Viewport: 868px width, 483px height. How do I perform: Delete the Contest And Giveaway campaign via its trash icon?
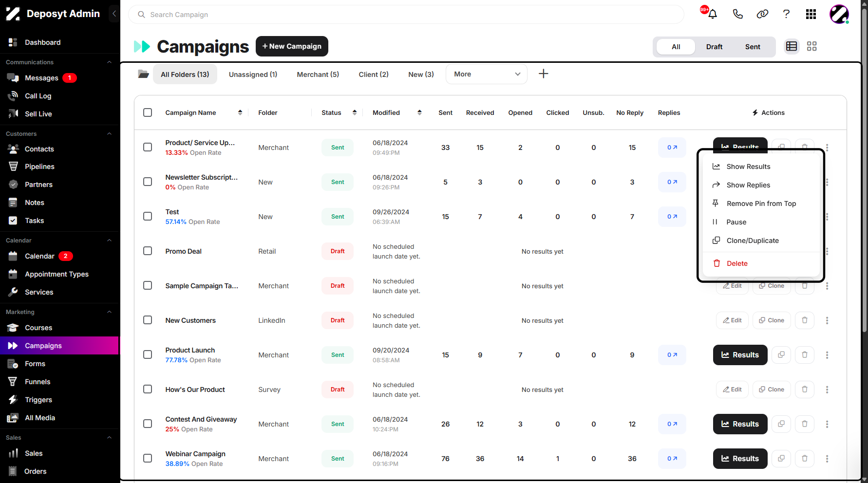pos(805,424)
